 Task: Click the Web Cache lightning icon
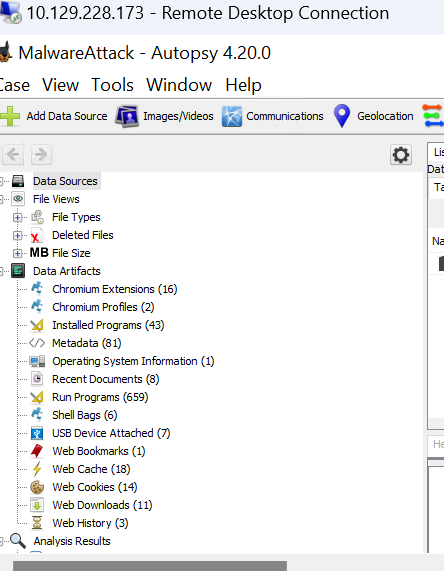[x=37, y=469]
